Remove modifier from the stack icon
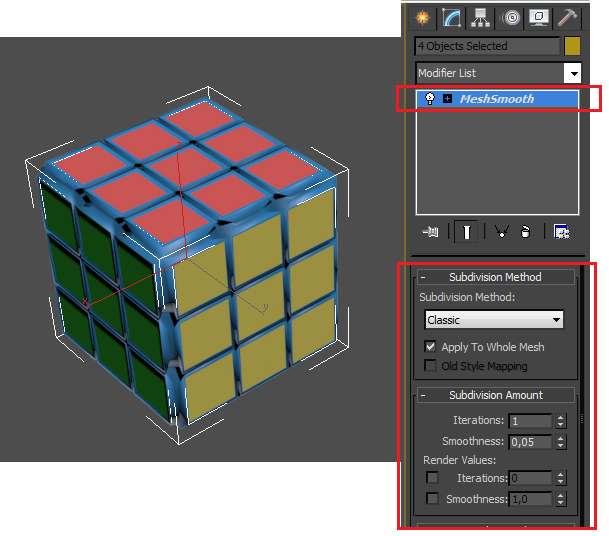The width and height of the screenshot is (609, 536). 525,232
